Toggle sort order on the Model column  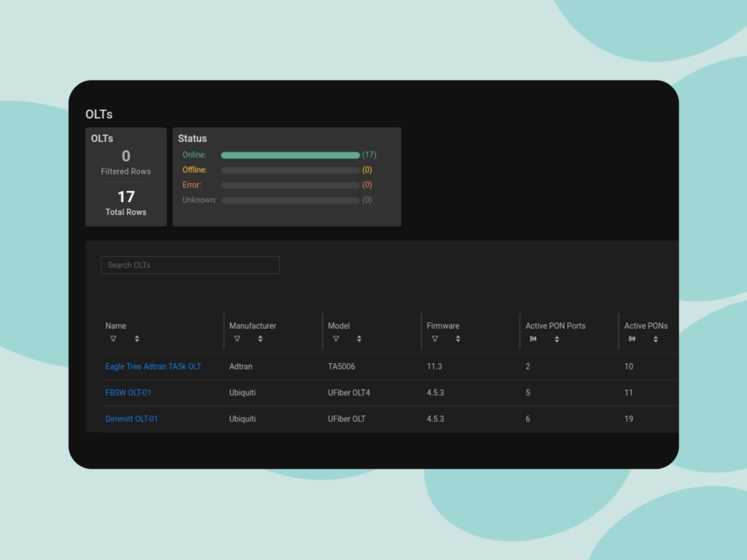[359, 339]
